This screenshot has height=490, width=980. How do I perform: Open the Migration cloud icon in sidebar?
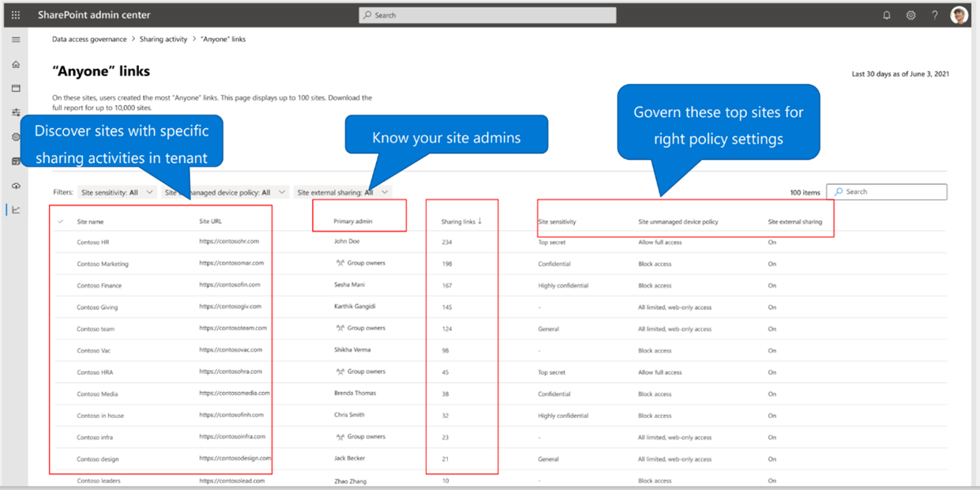pos(16,186)
